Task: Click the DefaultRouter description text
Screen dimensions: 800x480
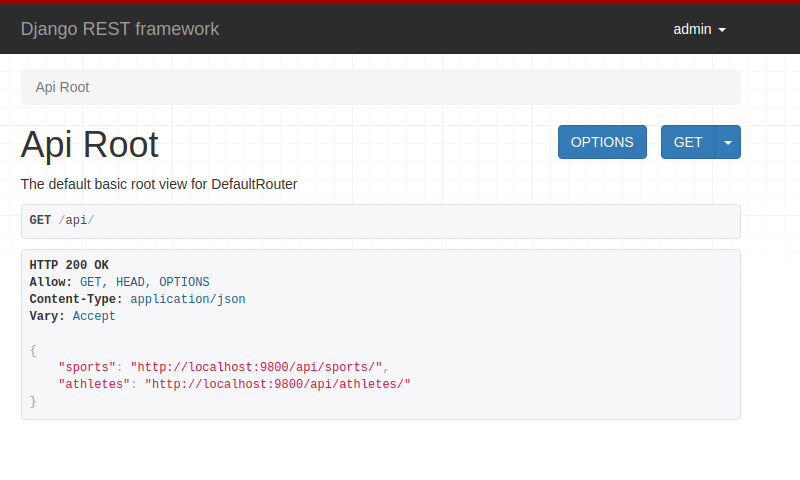Action: coord(159,184)
